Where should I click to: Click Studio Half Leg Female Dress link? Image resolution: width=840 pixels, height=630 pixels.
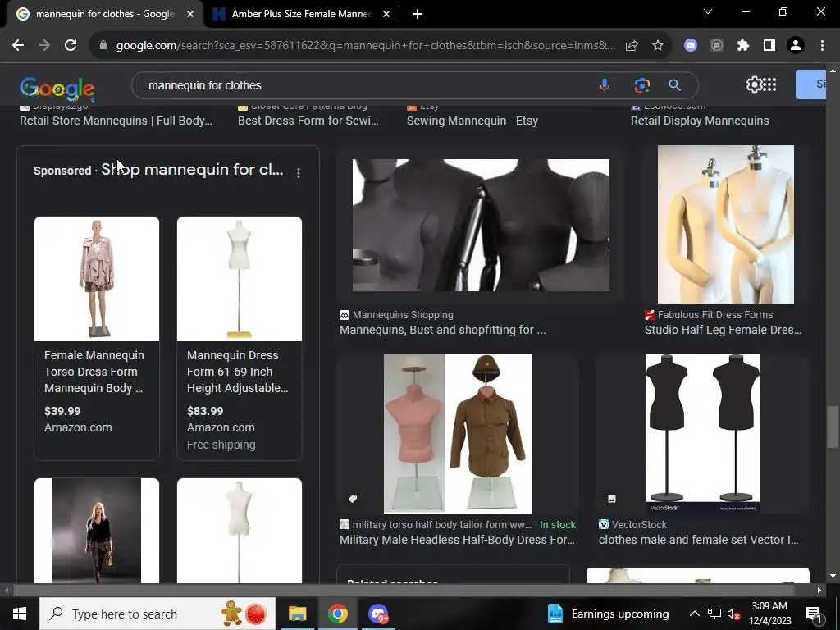tap(723, 330)
